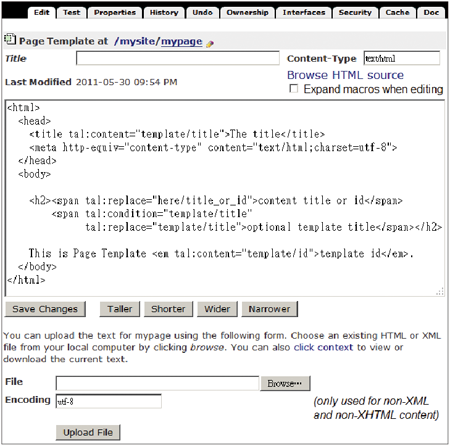Image resolution: width=450 pixels, height=446 pixels.
Task: Focus the Title input field
Action: pyautogui.click(x=178, y=58)
